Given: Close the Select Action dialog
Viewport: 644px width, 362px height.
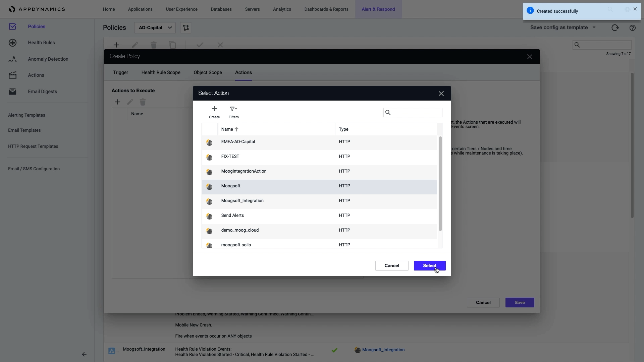Looking at the screenshot, I should point(441,94).
